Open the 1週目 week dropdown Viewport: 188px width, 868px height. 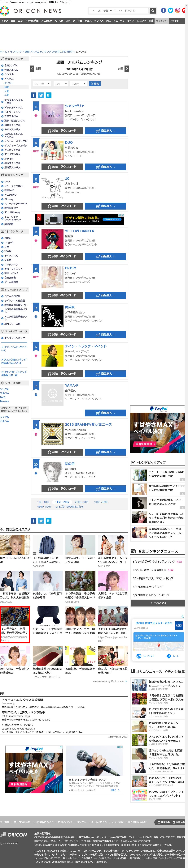(78, 84)
